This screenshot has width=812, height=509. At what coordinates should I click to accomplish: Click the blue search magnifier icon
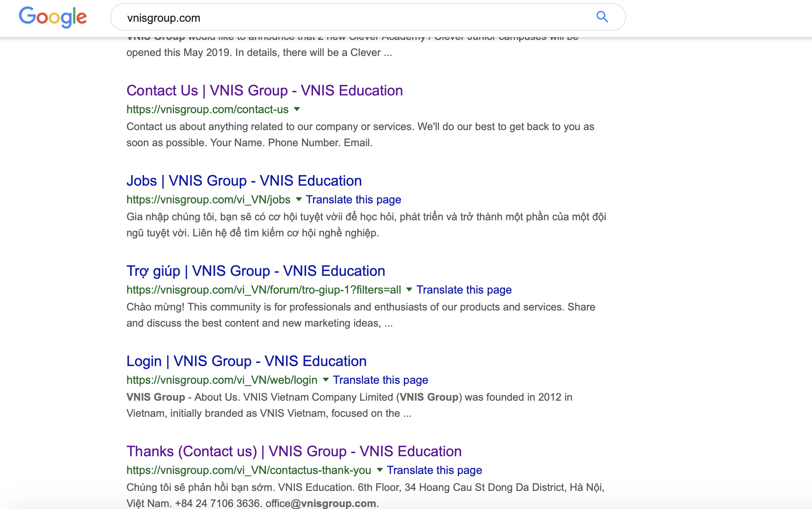coord(602,17)
